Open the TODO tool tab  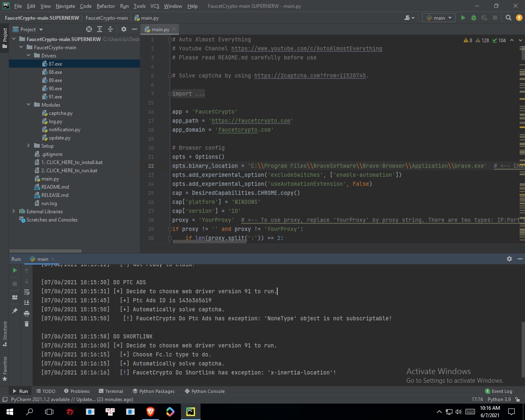pyautogui.click(x=46, y=391)
